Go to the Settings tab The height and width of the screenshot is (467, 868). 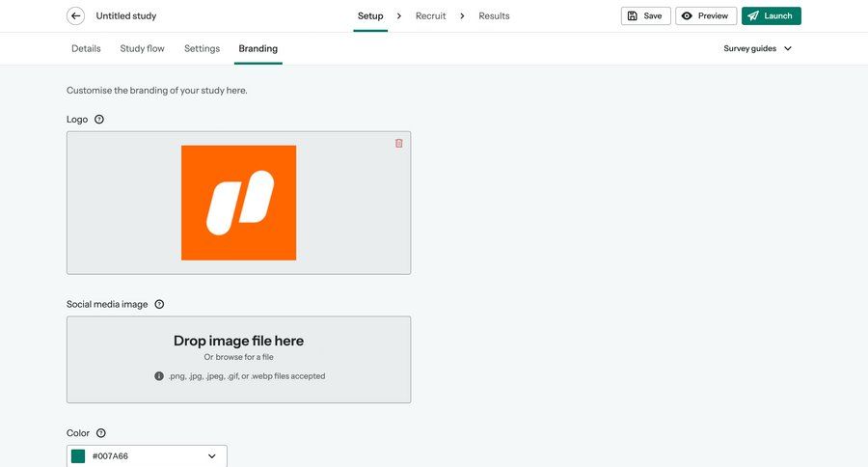[202, 48]
